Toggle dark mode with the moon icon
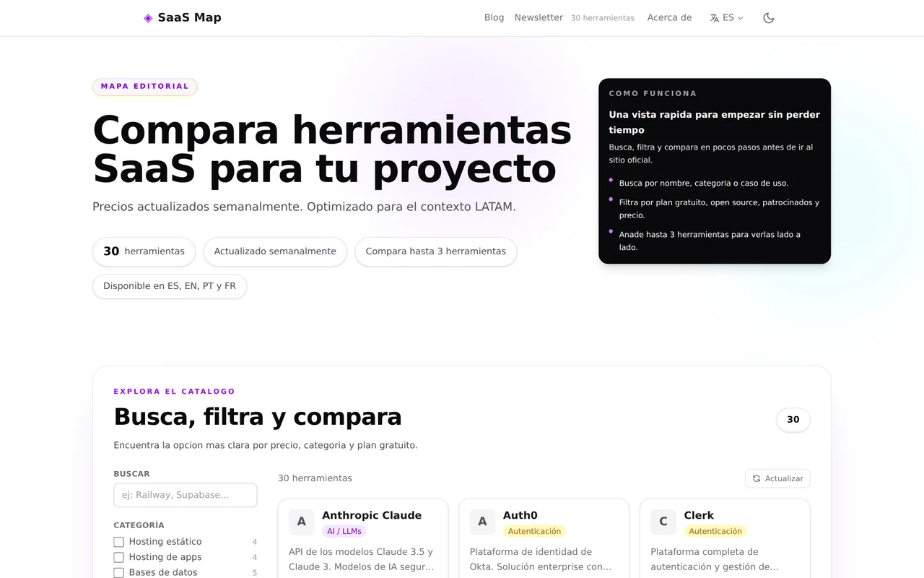The width and height of the screenshot is (924, 578). (769, 18)
